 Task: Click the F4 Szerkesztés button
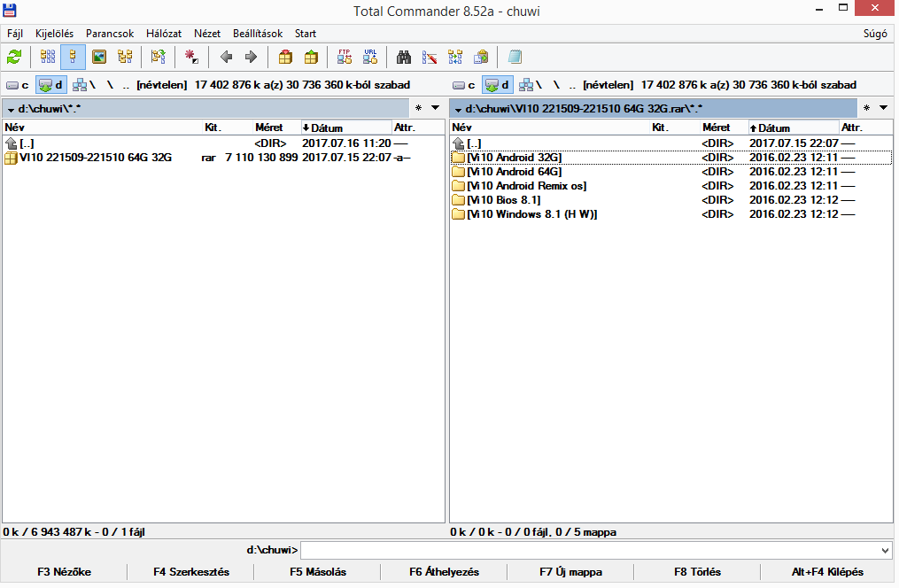pyautogui.click(x=191, y=572)
